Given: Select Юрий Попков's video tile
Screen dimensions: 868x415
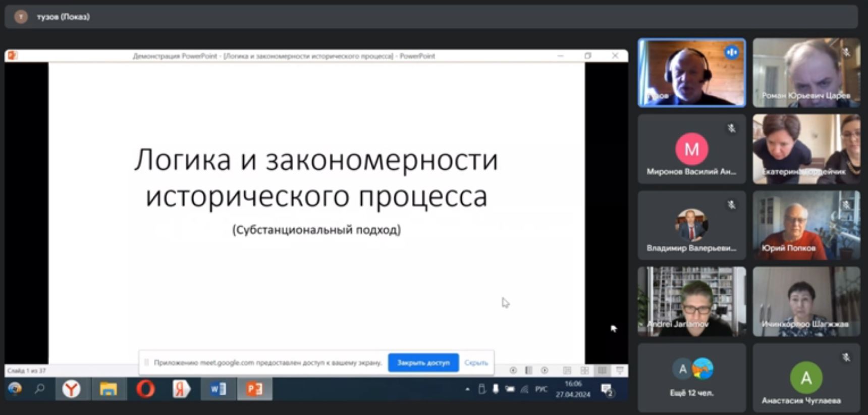Looking at the screenshot, I should pos(806,225).
